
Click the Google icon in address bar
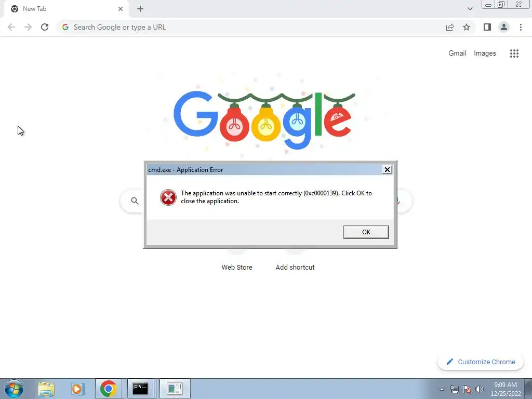pos(65,27)
